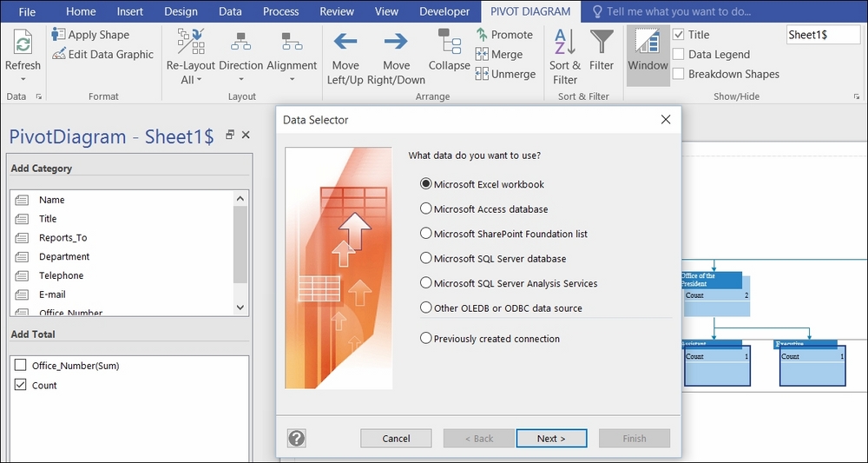Switch to the Review tab
The width and height of the screenshot is (868, 463).
click(x=337, y=11)
